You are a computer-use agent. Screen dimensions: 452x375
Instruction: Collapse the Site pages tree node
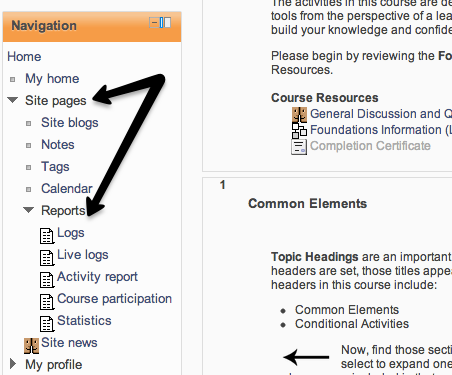tap(13, 100)
